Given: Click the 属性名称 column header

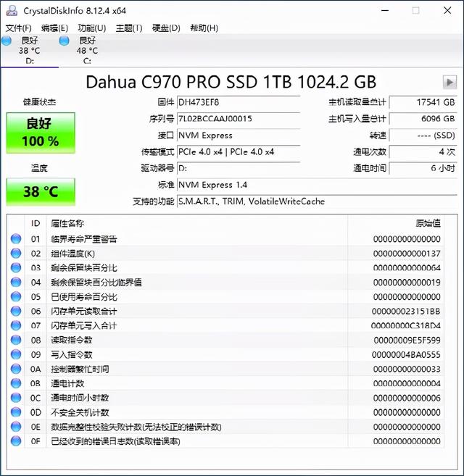Looking at the screenshot, I should click(x=197, y=223).
